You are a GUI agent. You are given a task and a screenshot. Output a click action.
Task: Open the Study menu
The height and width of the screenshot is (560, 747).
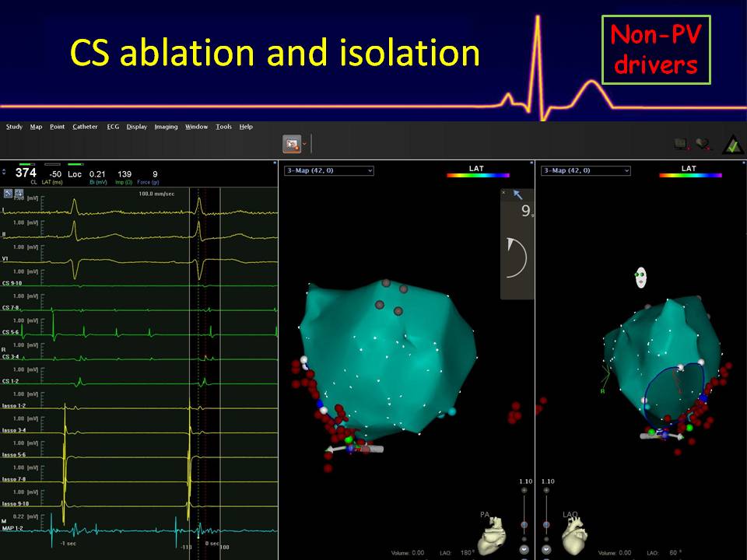(x=13, y=127)
